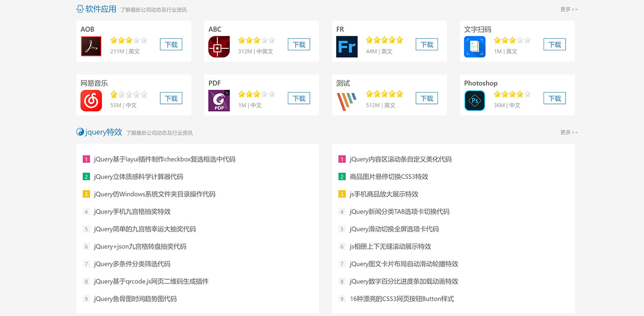The image size is (644, 316).
Task: Open 更多 link in 软件应用 section
Action: click(x=569, y=9)
